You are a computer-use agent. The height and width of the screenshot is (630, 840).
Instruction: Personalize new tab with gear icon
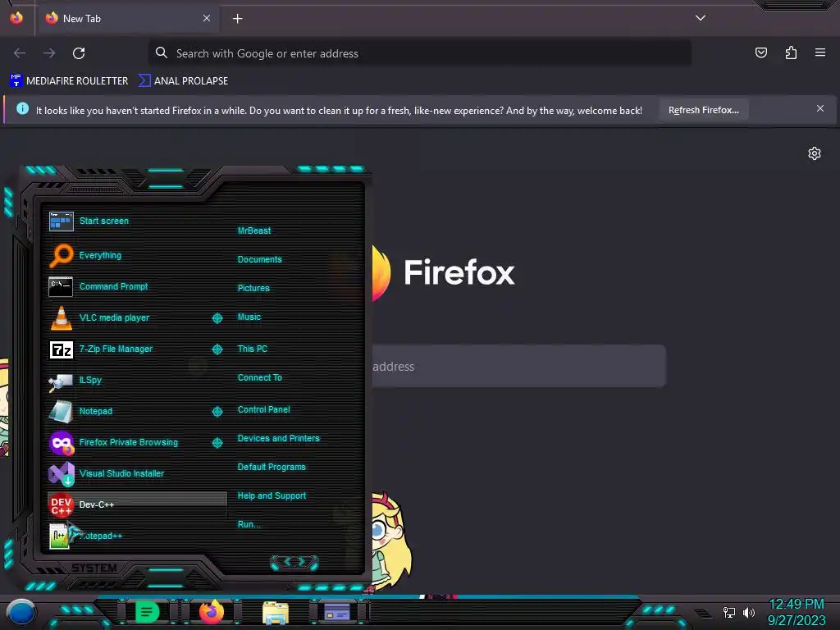tap(815, 153)
